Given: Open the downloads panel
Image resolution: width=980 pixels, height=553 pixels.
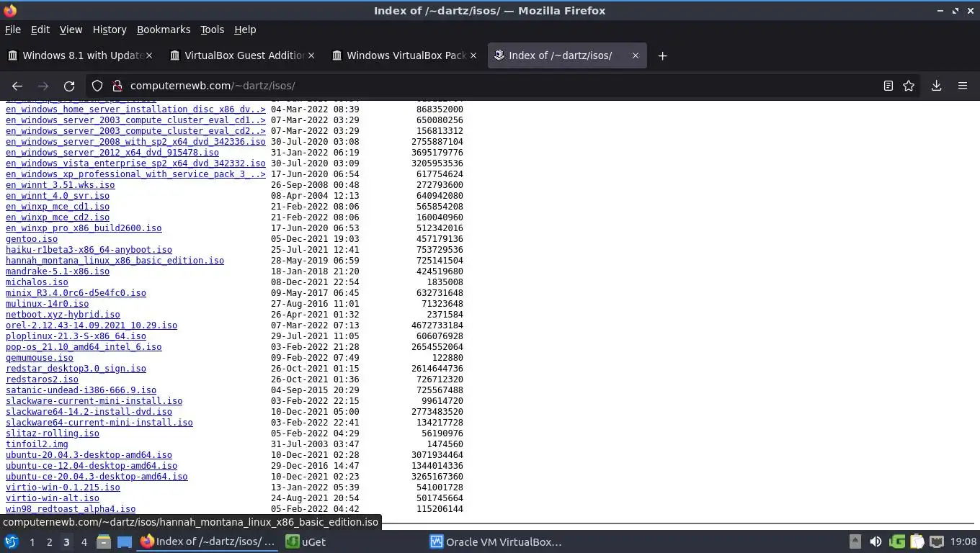Looking at the screenshot, I should pos(936,86).
